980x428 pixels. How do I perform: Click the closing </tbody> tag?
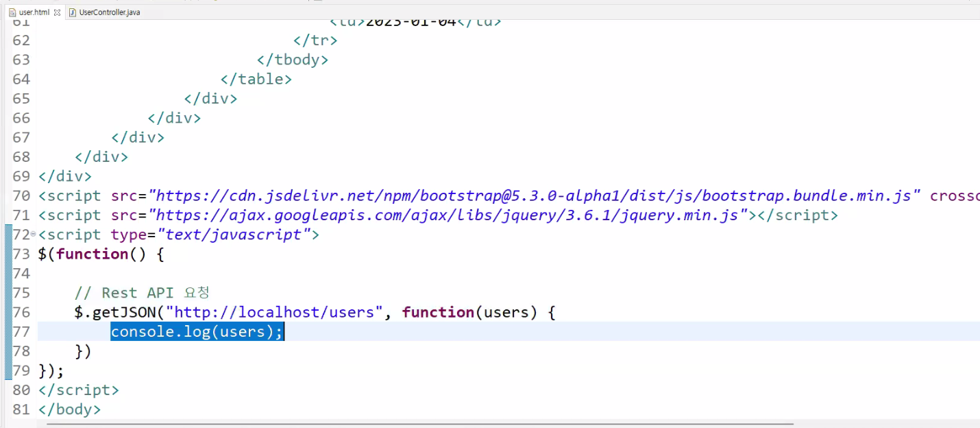[x=293, y=60]
